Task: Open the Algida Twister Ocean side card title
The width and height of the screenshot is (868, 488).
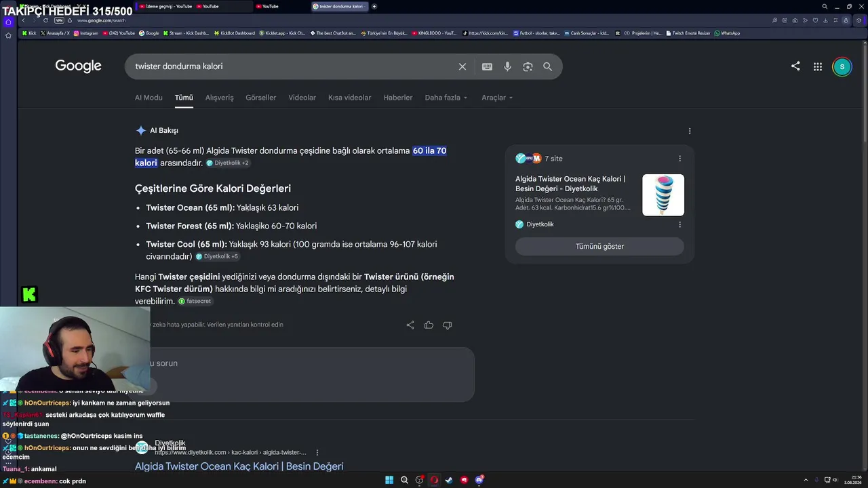Action: tap(570, 184)
